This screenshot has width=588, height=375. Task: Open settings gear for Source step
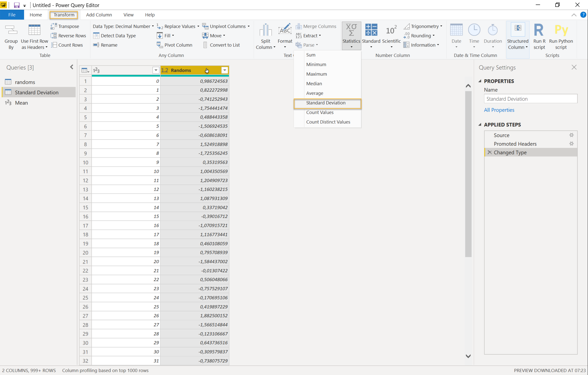tap(571, 135)
